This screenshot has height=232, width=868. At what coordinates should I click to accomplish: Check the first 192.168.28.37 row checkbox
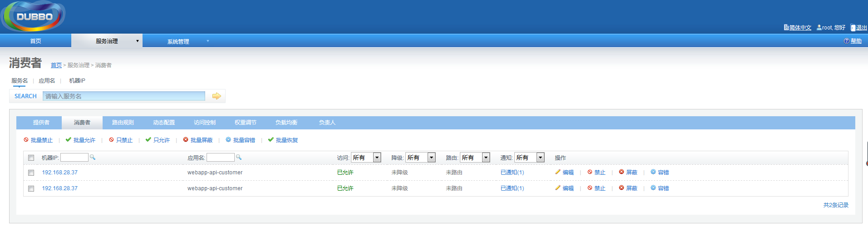click(x=31, y=173)
